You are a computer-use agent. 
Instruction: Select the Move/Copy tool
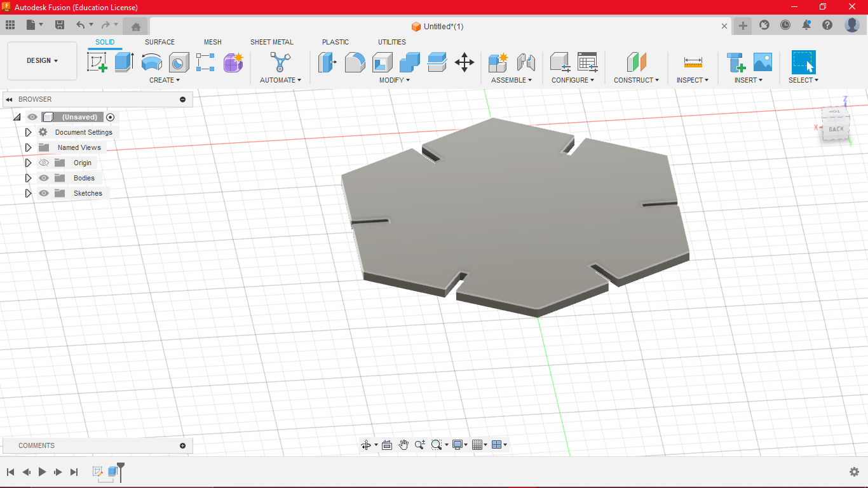465,62
